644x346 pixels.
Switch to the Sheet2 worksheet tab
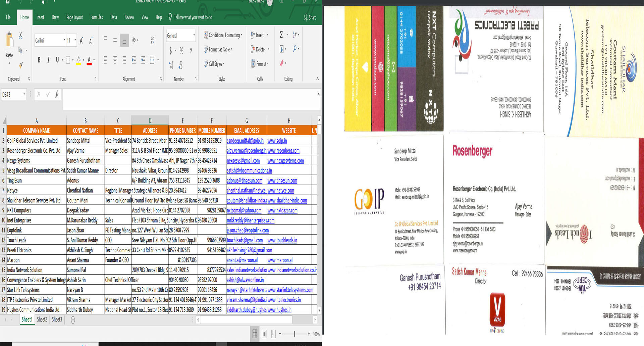point(42,319)
